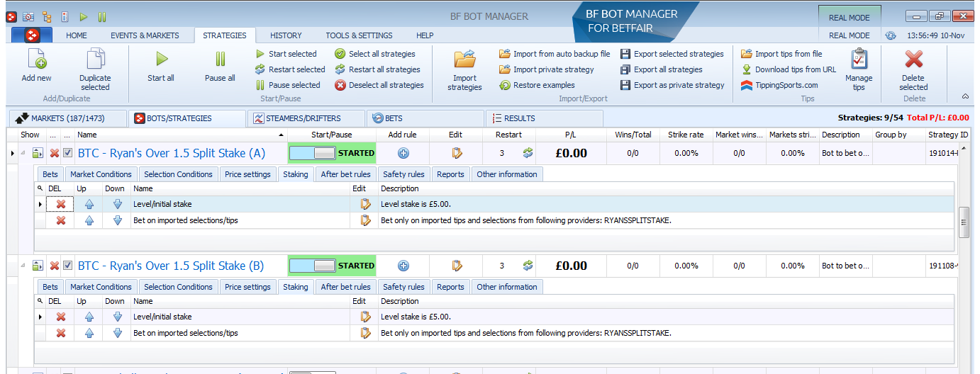The image size is (980, 374).
Task: Switch to the TOOLS & SETTINGS ribbon tab
Action: click(x=359, y=35)
